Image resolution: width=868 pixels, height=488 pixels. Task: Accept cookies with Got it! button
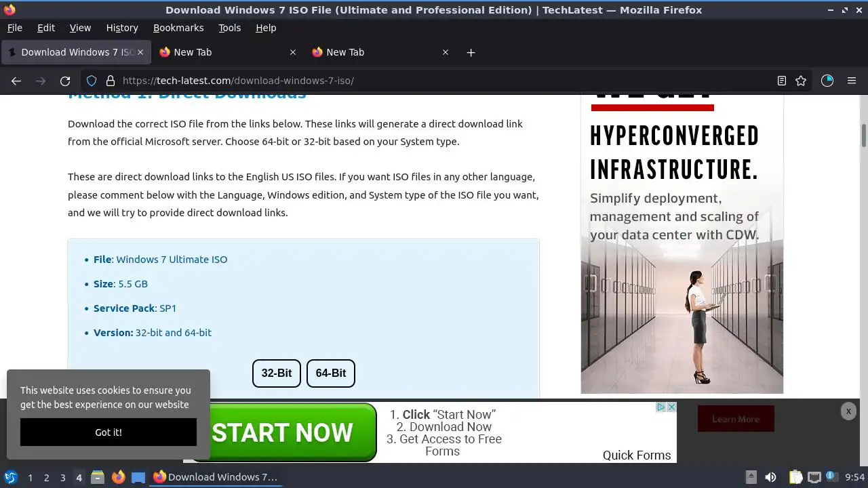pyautogui.click(x=108, y=432)
